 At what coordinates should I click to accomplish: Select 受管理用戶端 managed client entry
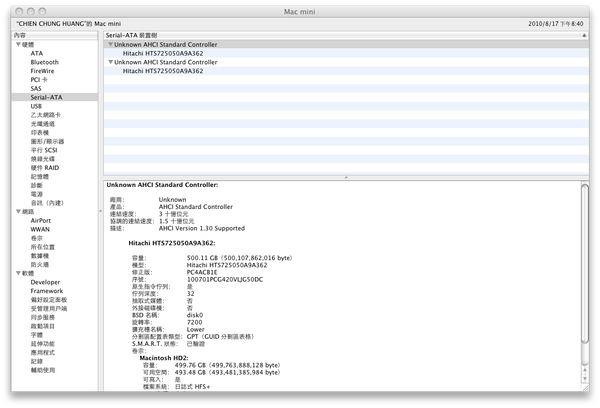[49, 308]
